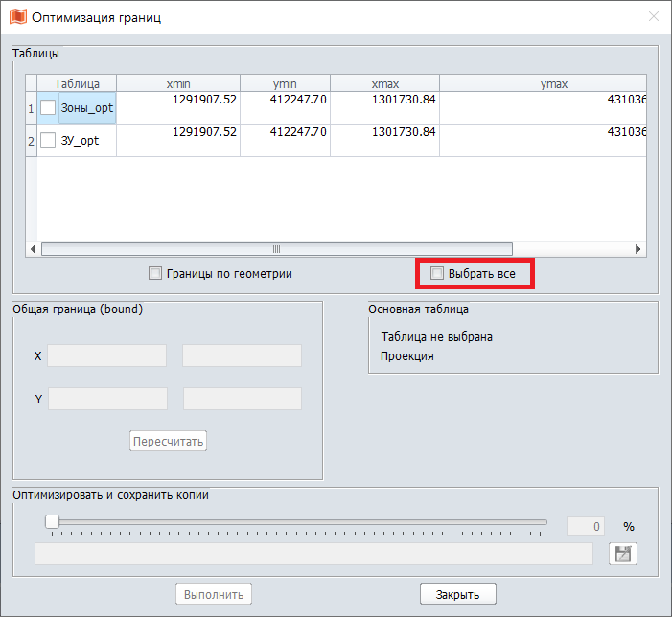Click the optimization percentage slider handle
672x617 pixels.
tap(53, 522)
